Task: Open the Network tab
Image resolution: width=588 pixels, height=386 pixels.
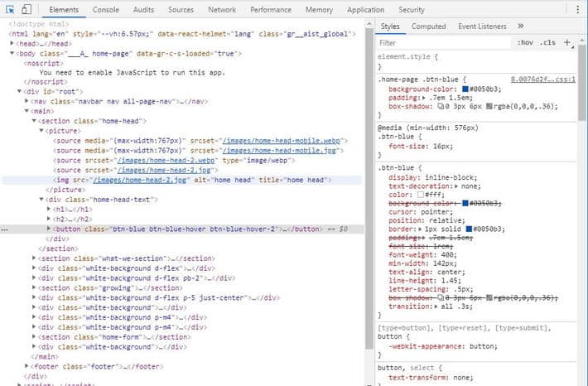Action: [x=222, y=10]
